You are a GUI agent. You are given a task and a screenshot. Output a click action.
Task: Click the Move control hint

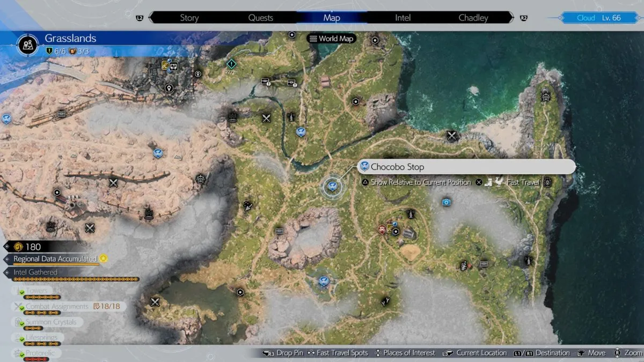[x=591, y=353]
